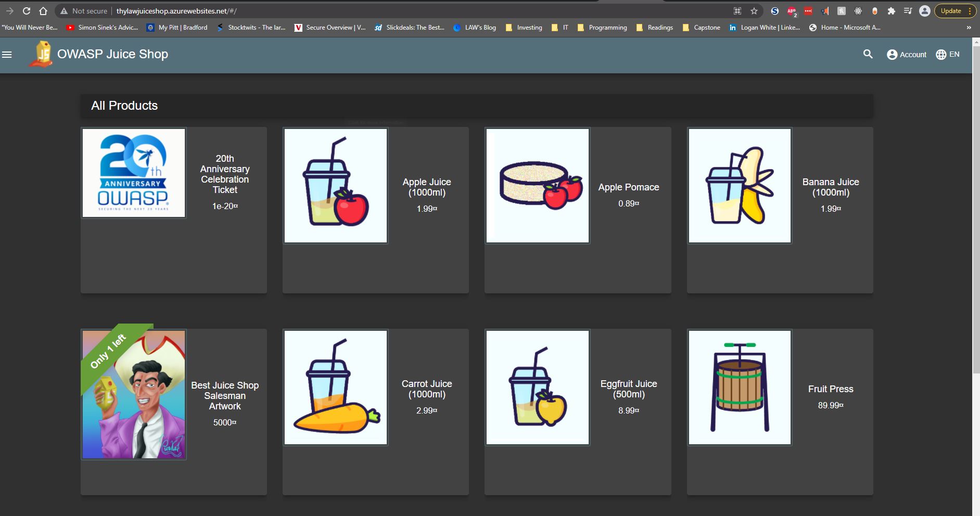The width and height of the screenshot is (980, 516).
Task: Reload the page
Action: point(27,11)
